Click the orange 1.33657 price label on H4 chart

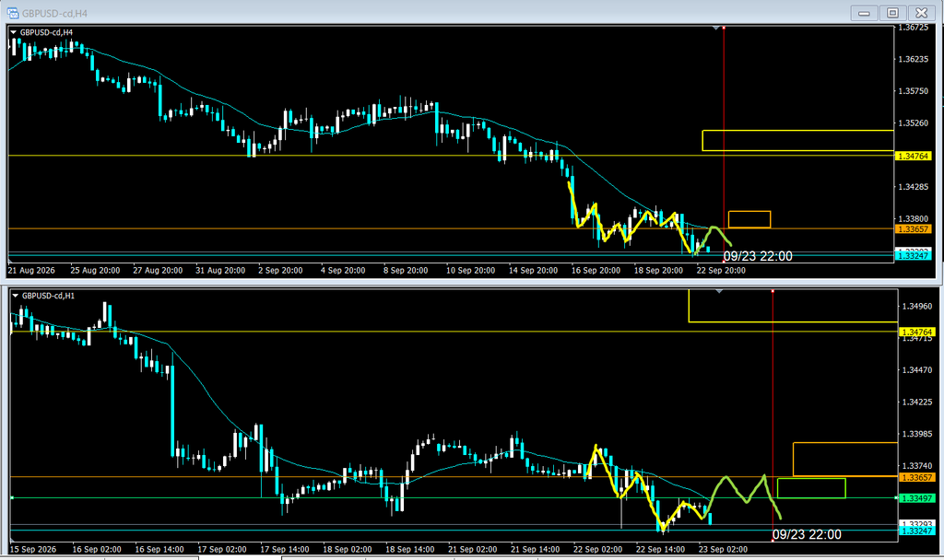[914, 229]
